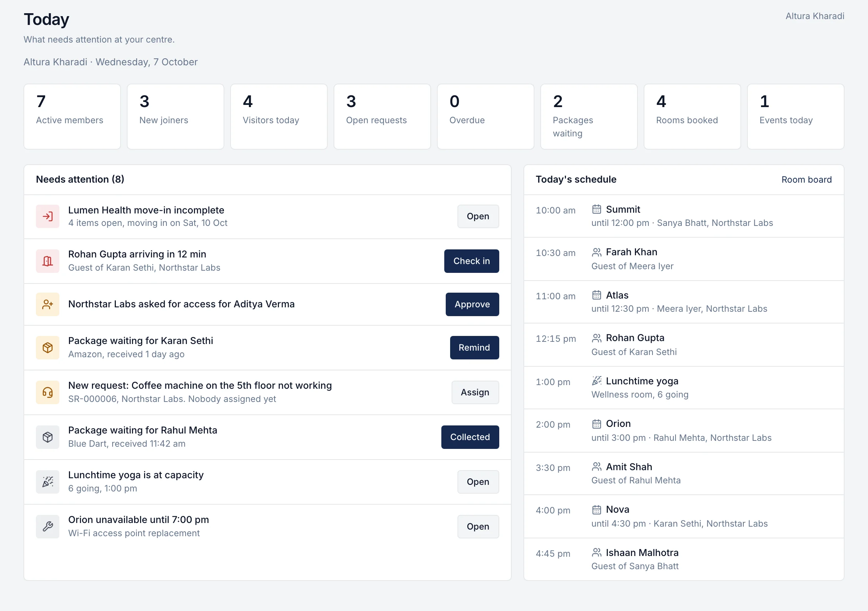The width and height of the screenshot is (868, 611).
Task: Remind Karan Sethi about his package
Action: click(x=474, y=348)
